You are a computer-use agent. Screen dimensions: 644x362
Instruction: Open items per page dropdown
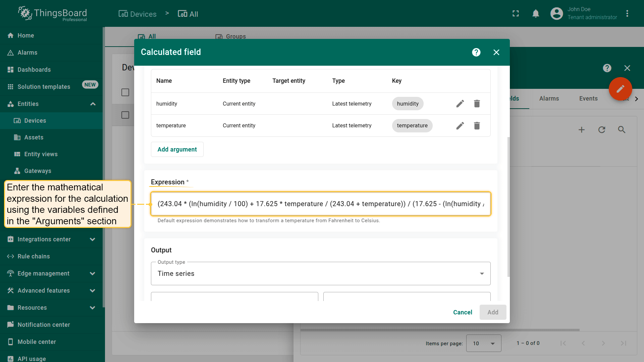click(483, 343)
